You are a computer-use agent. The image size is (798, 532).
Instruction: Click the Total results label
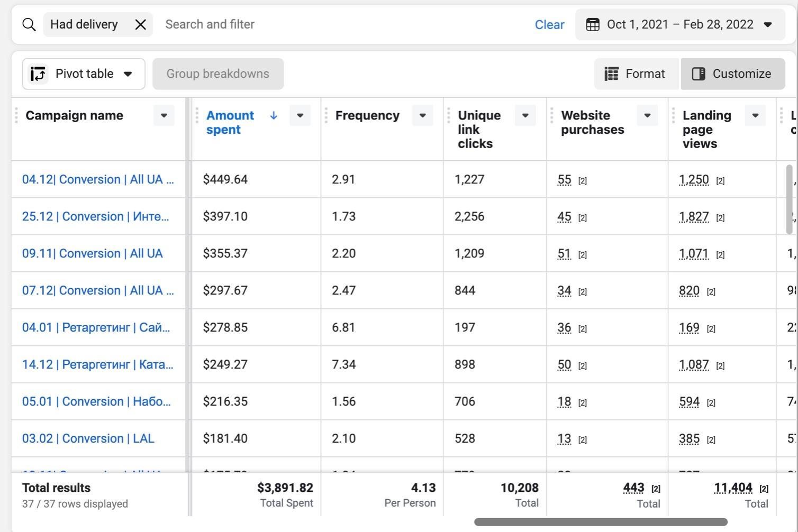[x=56, y=488]
